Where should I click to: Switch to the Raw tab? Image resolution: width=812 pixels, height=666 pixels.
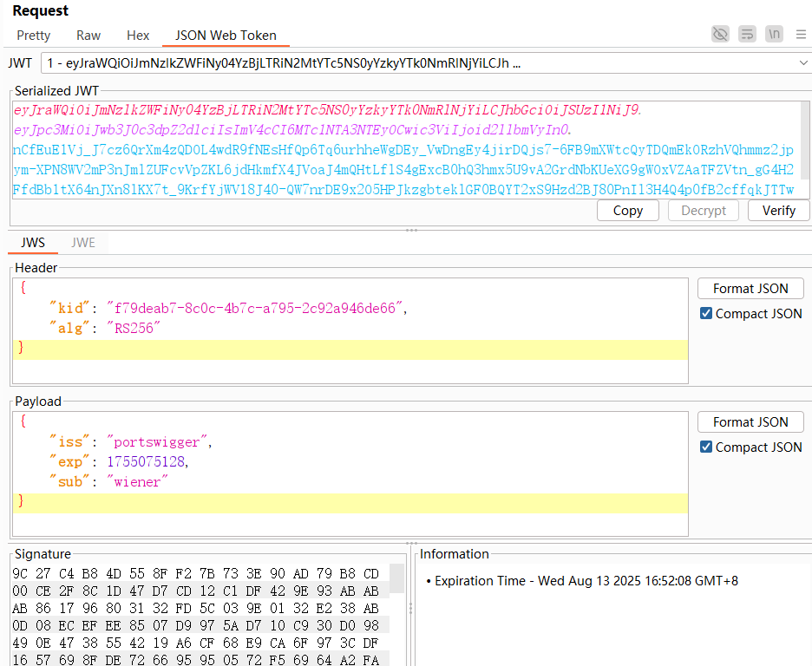click(x=88, y=36)
